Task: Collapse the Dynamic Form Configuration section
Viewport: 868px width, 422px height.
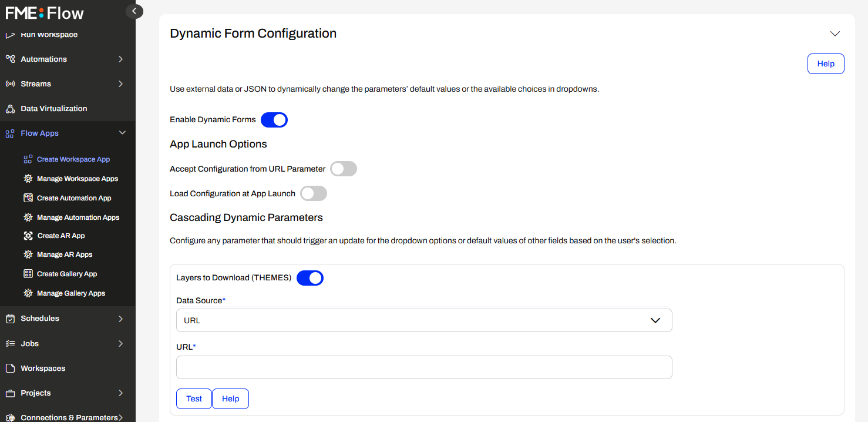Action: click(x=835, y=34)
